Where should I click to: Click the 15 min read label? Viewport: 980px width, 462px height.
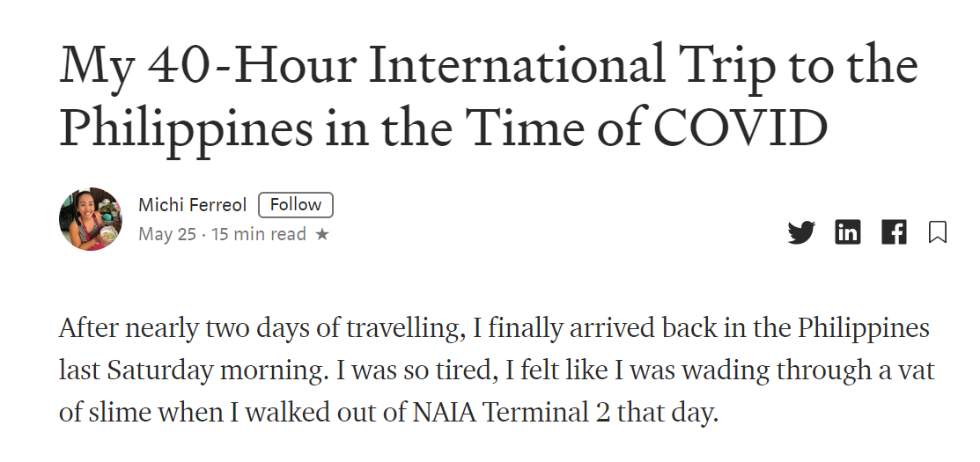tap(259, 234)
